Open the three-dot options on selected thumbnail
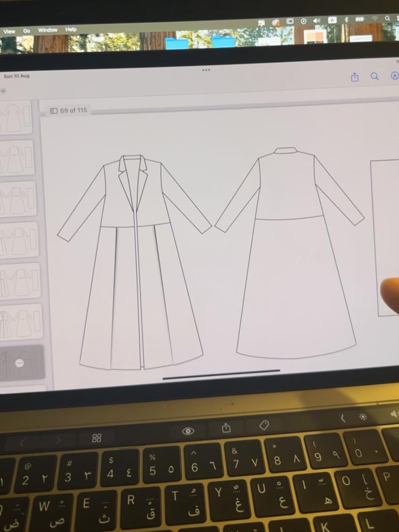 pyautogui.click(x=20, y=363)
